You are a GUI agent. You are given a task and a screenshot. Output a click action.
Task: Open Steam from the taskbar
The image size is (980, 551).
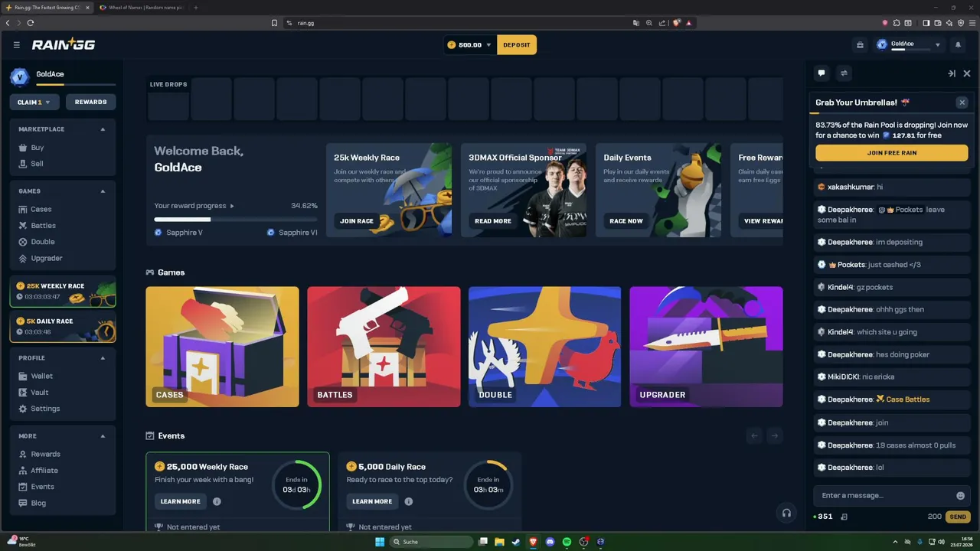516,542
